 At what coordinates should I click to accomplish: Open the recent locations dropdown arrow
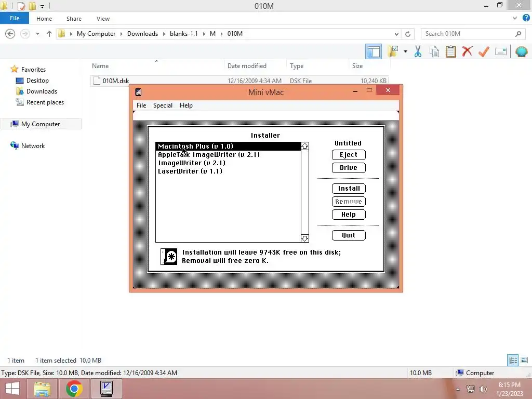(x=37, y=34)
